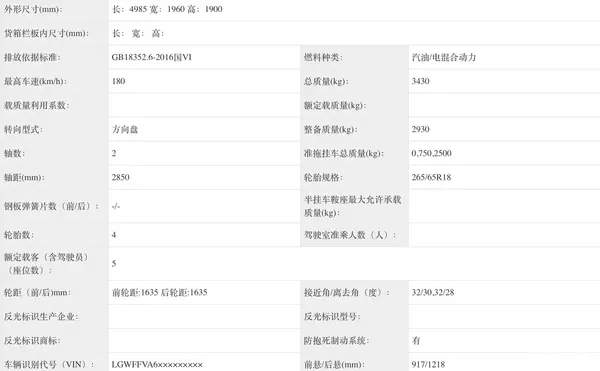The image size is (600, 371).
Task: Click the fuel type value 汽油/电混合动力
Action: click(x=443, y=57)
